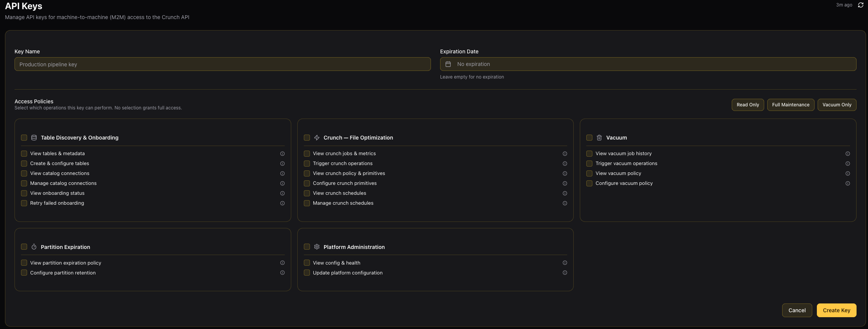Tick the View crunch policy & primitives checkbox

click(x=307, y=173)
